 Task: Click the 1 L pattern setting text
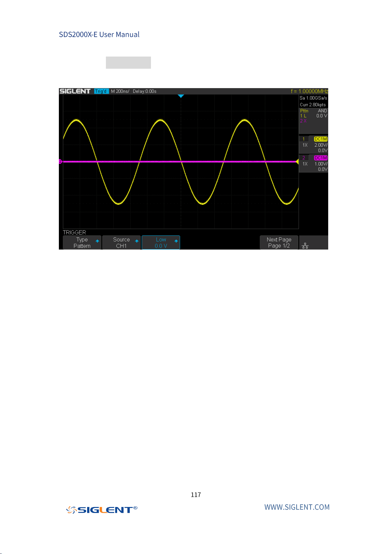pyautogui.click(x=303, y=116)
